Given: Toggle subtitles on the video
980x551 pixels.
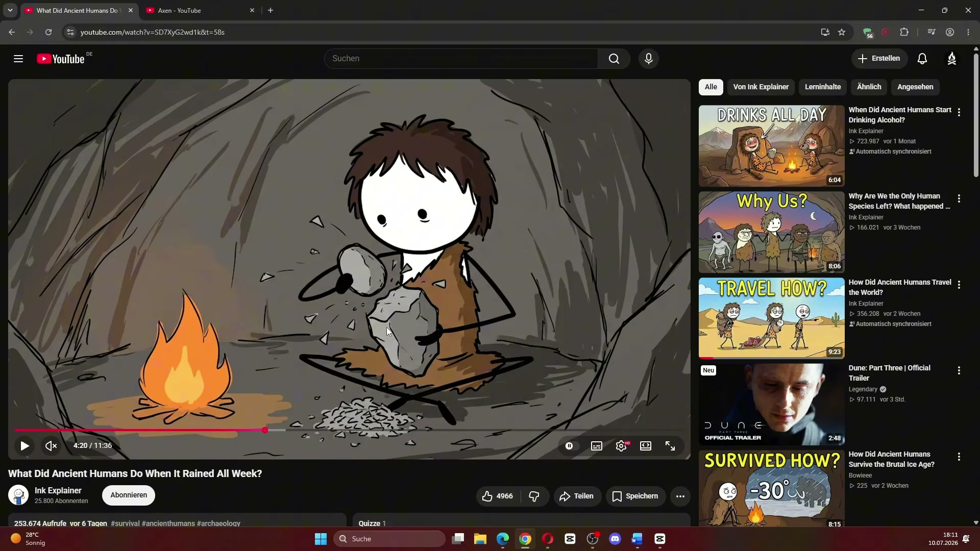Looking at the screenshot, I should click(x=597, y=446).
